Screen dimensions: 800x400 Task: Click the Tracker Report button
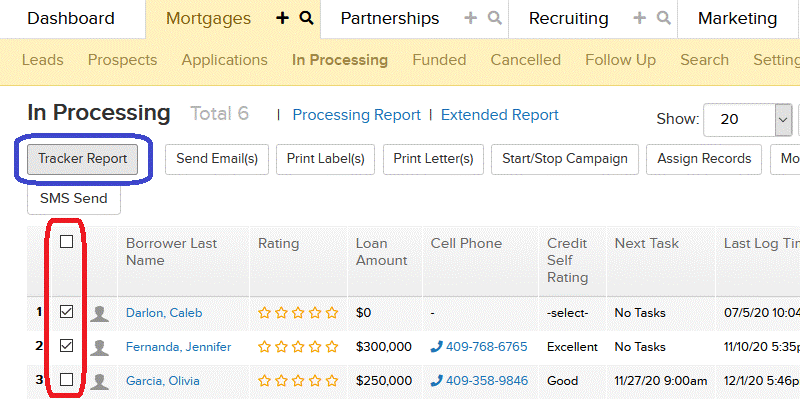83,159
